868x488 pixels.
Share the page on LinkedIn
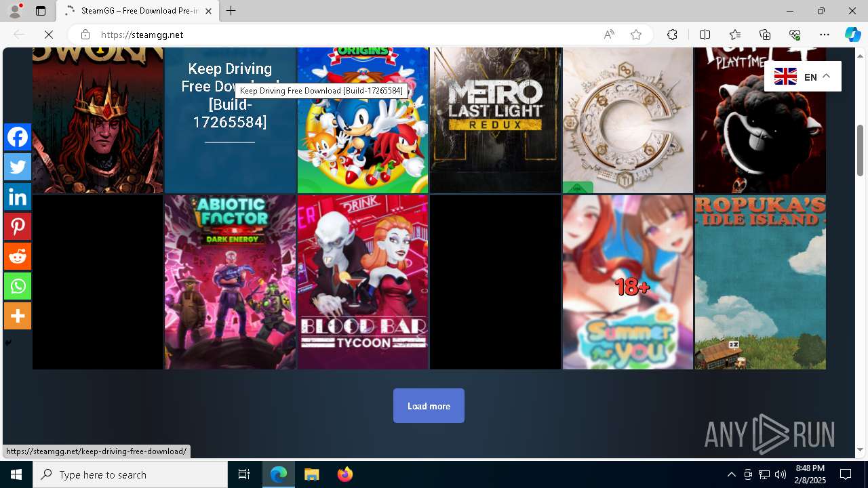tap(18, 197)
